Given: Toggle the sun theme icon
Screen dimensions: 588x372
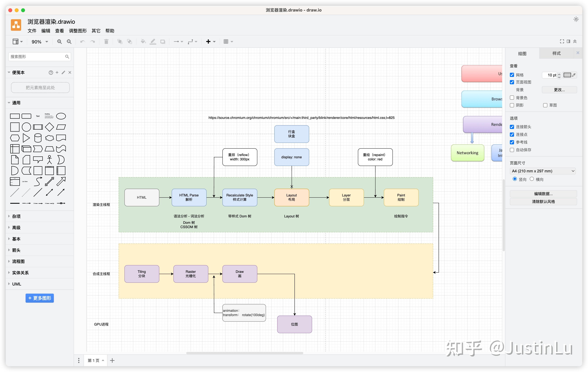Looking at the screenshot, I should pos(576,19).
